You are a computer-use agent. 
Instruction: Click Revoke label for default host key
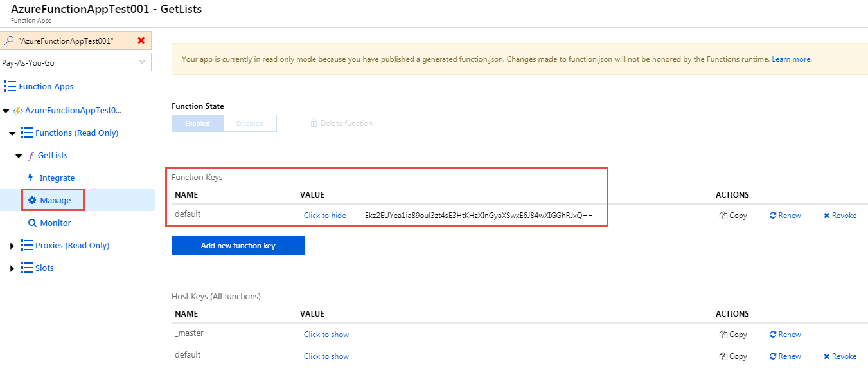[x=844, y=356]
